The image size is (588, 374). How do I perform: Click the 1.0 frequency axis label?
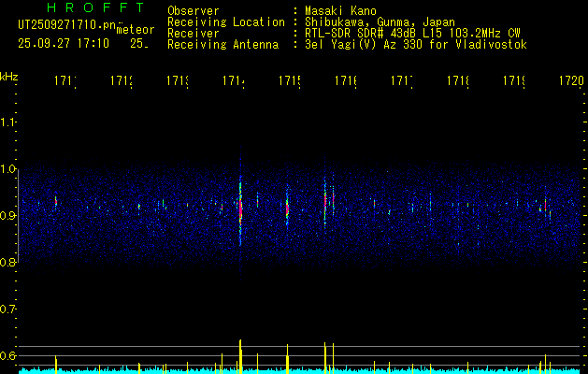[x=7, y=169]
